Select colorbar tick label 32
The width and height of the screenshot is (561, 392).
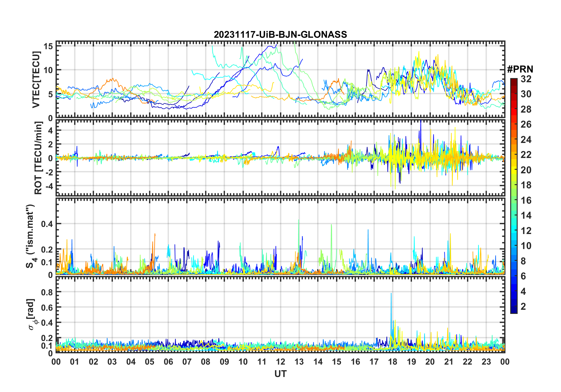[526, 79]
